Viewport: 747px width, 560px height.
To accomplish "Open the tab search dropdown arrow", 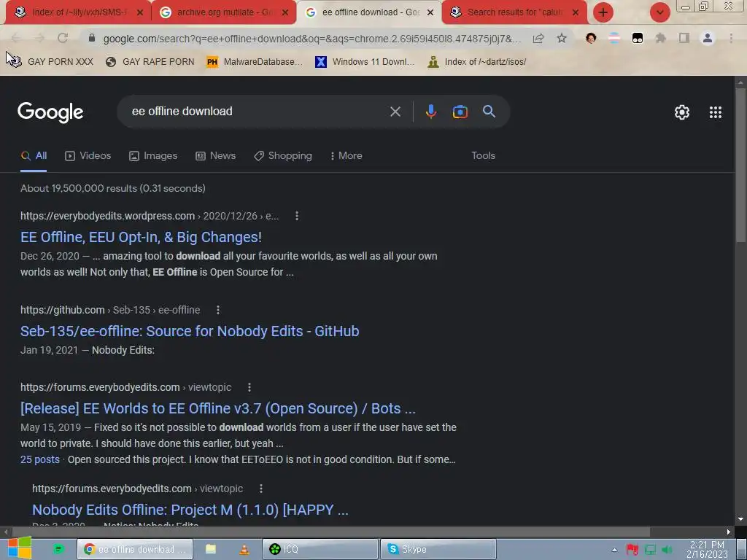I will (659, 12).
